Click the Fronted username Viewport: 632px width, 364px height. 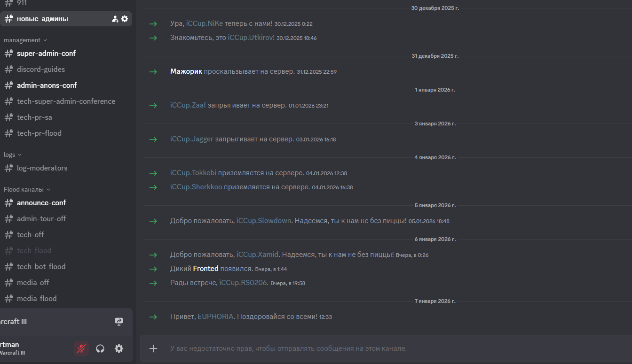point(205,269)
